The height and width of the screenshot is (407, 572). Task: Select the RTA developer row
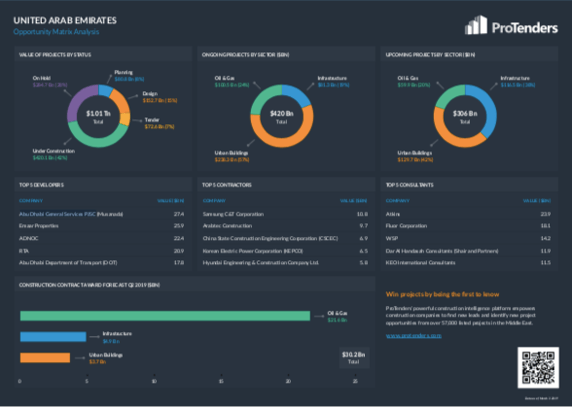click(102, 251)
